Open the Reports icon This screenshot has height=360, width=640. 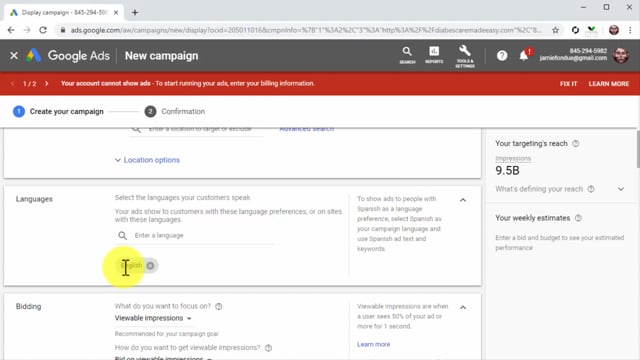pyautogui.click(x=434, y=55)
